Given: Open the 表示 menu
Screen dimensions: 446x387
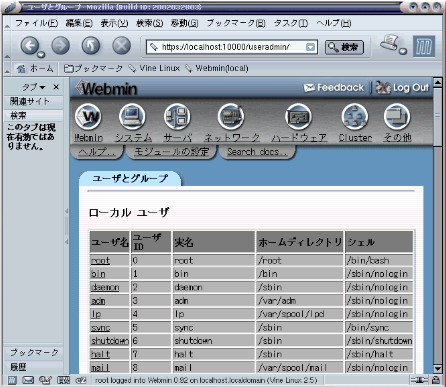Looking at the screenshot, I should [x=114, y=23].
